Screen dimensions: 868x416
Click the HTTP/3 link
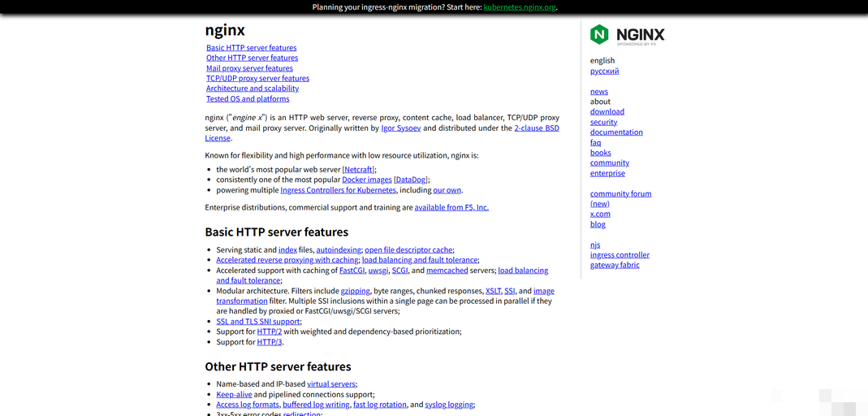click(x=270, y=342)
